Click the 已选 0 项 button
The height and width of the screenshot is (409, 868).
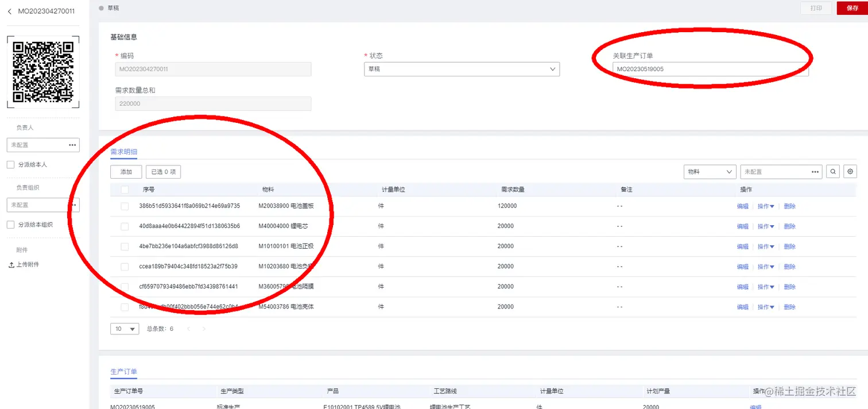coord(164,172)
